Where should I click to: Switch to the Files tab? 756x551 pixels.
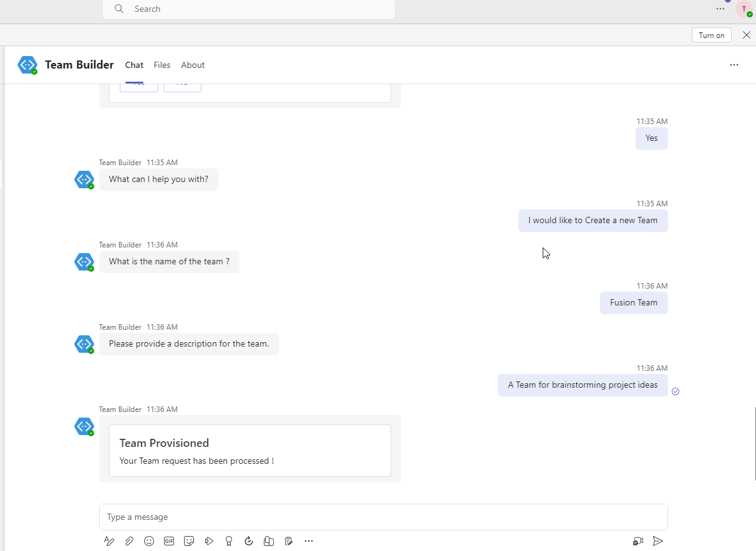[162, 65]
